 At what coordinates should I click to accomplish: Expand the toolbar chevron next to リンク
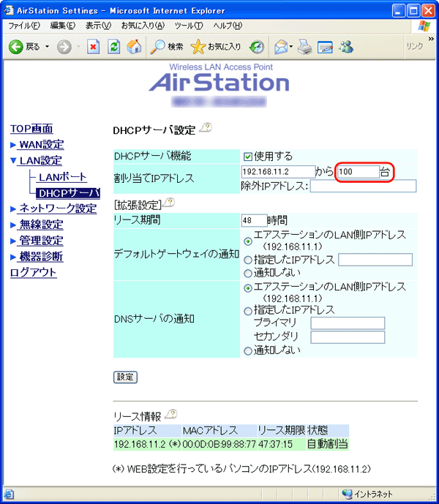(x=431, y=39)
